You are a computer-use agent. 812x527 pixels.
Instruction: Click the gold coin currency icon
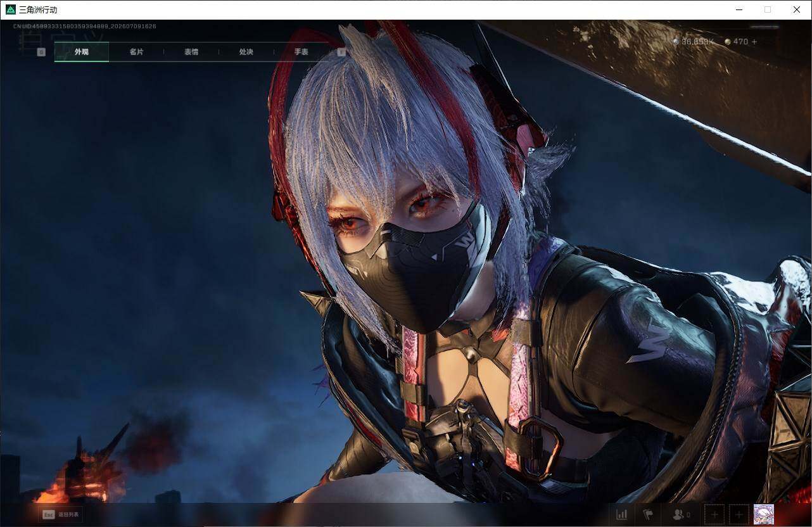pyautogui.click(x=728, y=42)
